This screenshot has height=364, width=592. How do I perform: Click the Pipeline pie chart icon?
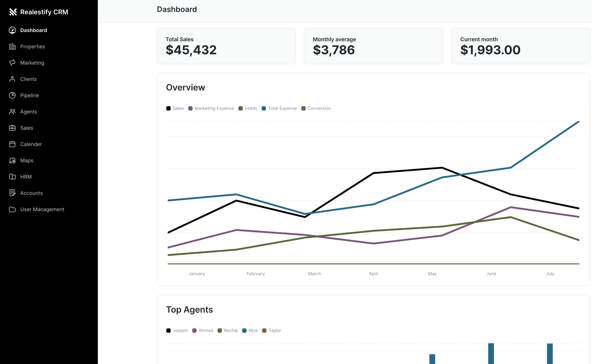(12, 95)
